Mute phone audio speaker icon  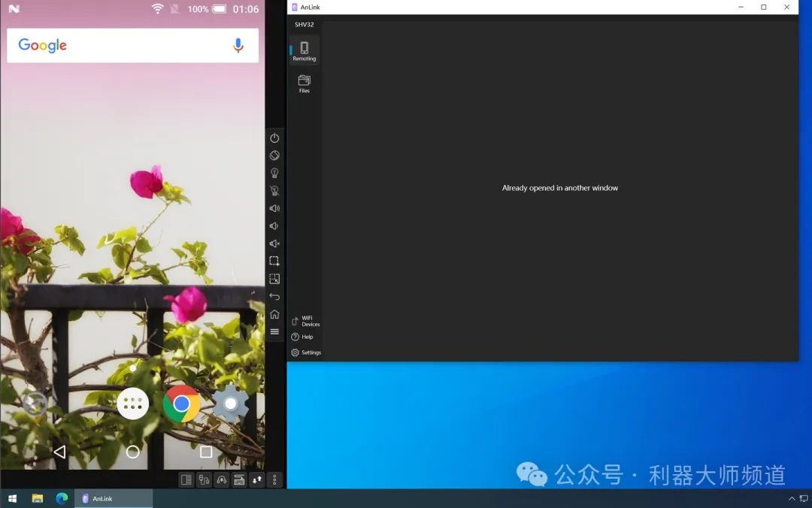(x=274, y=243)
